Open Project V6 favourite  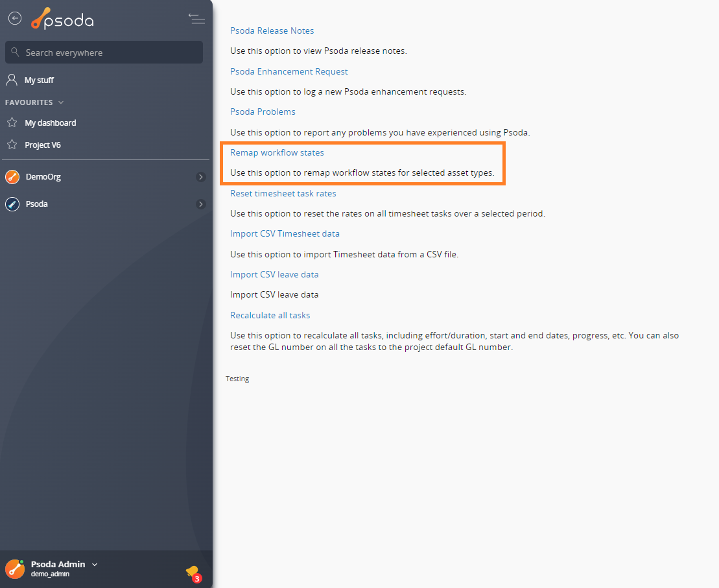coord(43,145)
